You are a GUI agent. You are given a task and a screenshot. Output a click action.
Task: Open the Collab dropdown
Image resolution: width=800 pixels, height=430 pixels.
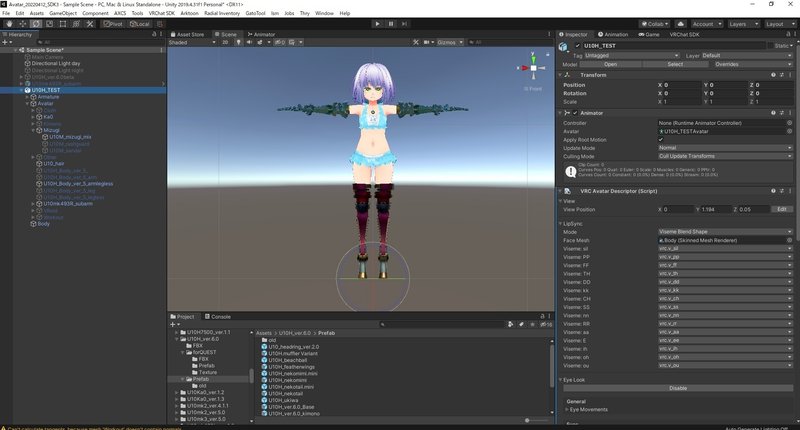[x=655, y=24]
